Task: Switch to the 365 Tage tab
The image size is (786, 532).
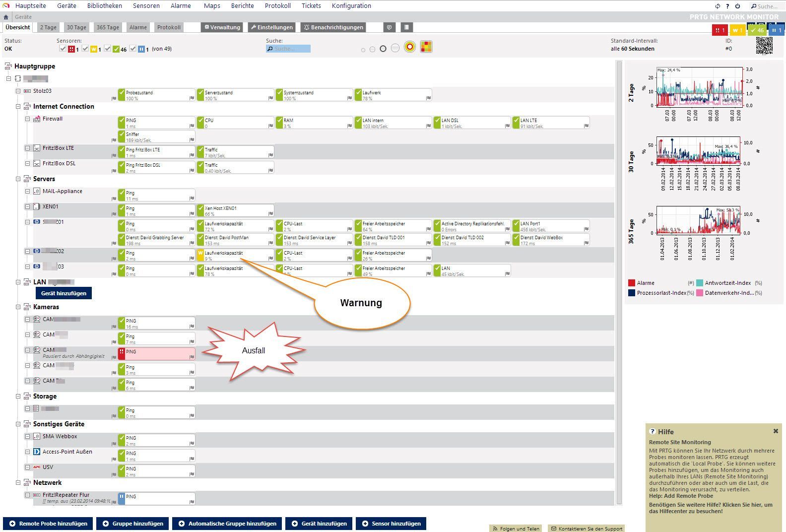Action: click(x=108, y=27)
